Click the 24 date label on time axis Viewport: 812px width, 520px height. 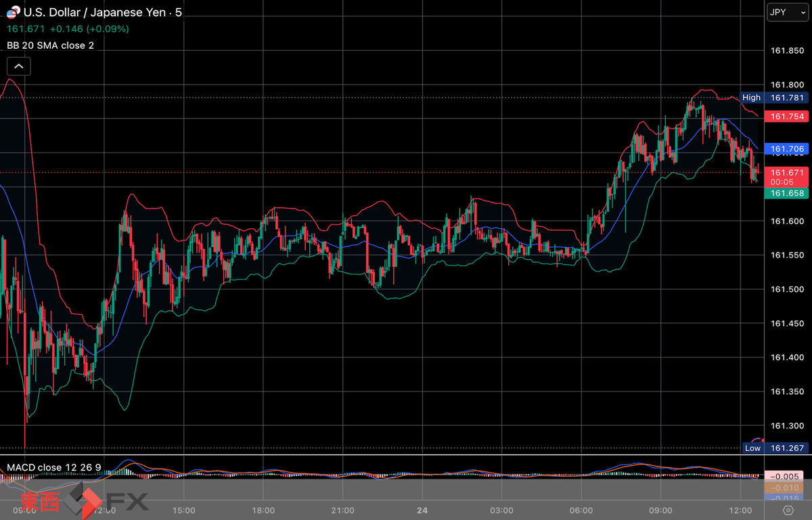click(x=422, y=509)
